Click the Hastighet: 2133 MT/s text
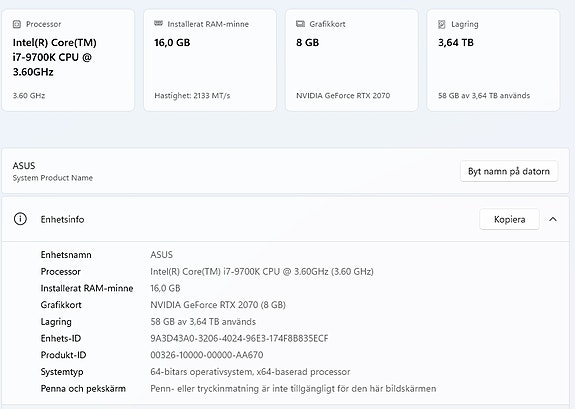This screenshot has height=409, width=575. pos(192,96)
